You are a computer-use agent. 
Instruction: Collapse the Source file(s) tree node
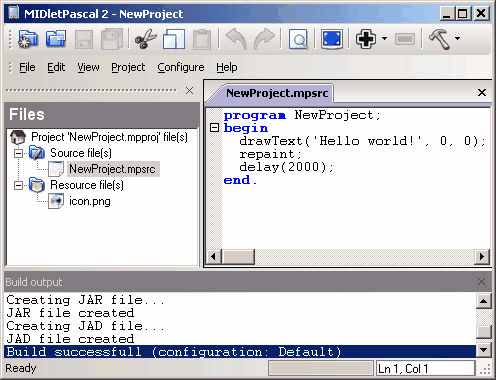[x=19, y=153]
